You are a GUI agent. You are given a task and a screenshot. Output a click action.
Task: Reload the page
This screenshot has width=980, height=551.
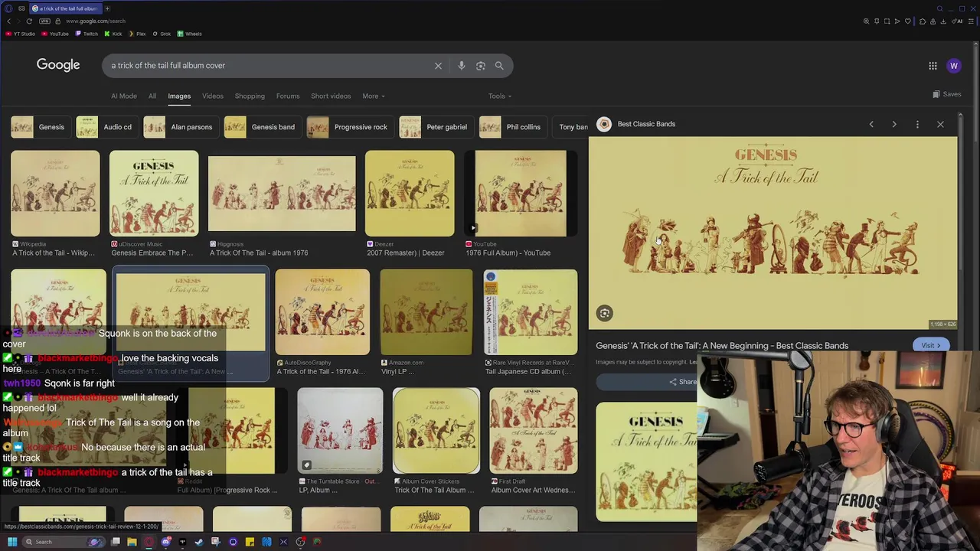(29, 21)
